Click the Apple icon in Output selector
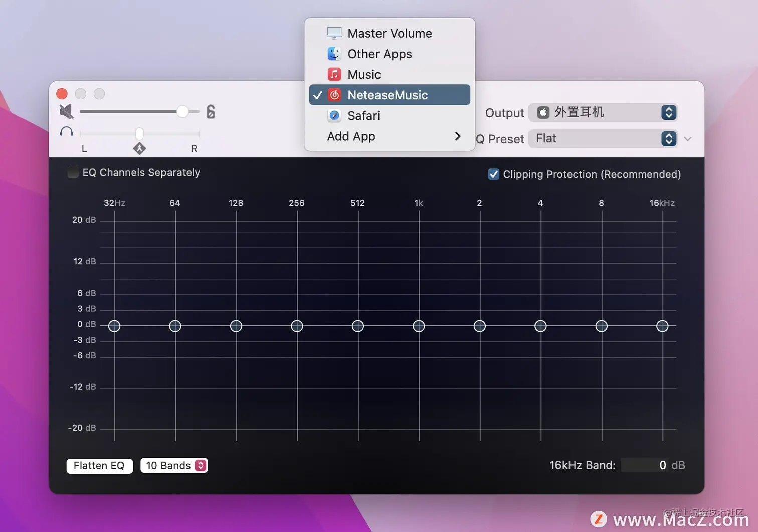Image resolution: width=758 pixels, height=532 pixels. click(x=543, y=112)
